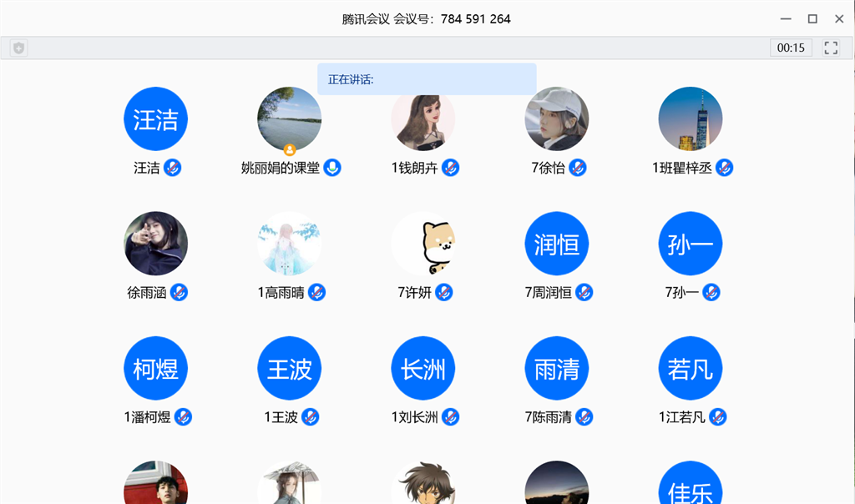This screenshot has height=504, width=855.
Task: Click the participant name 1钱朗卉
Action: 414,168
